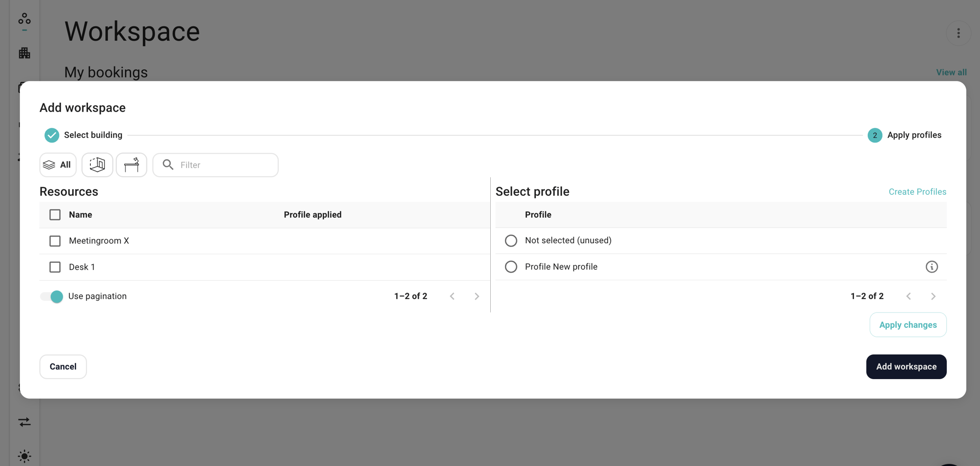Go to previous page of profiles list

coord(908,296)
